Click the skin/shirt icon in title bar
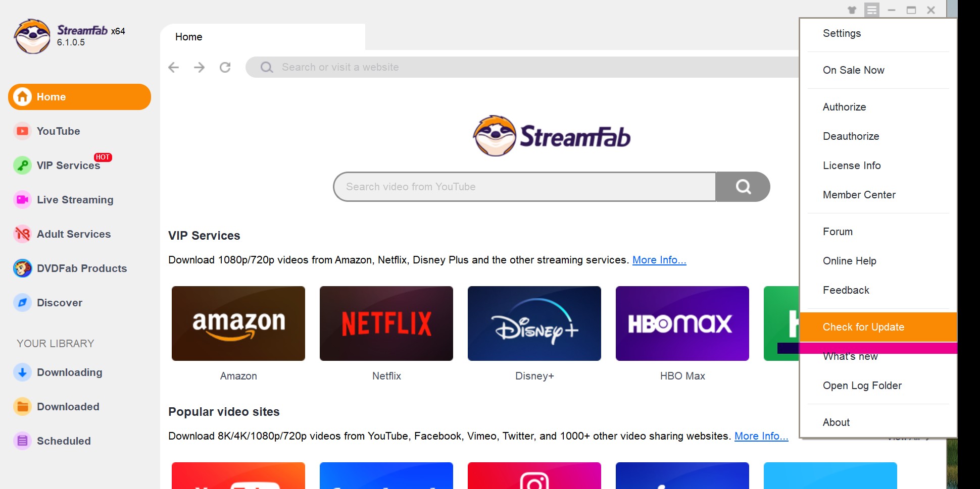 852,10
